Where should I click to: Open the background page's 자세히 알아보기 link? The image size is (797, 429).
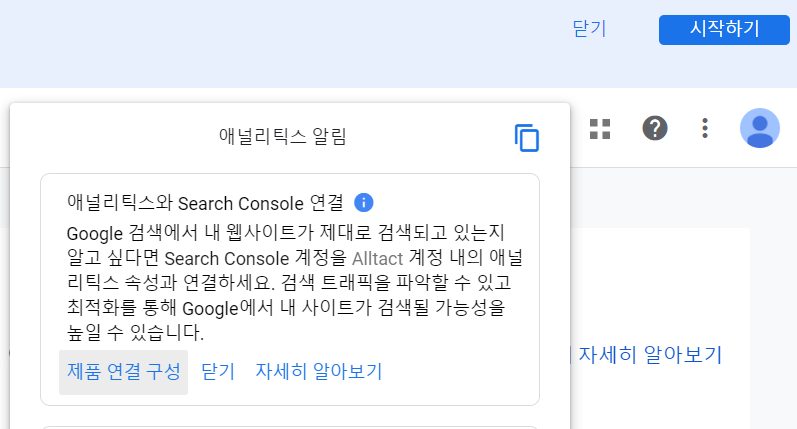(x=650, y=355)
